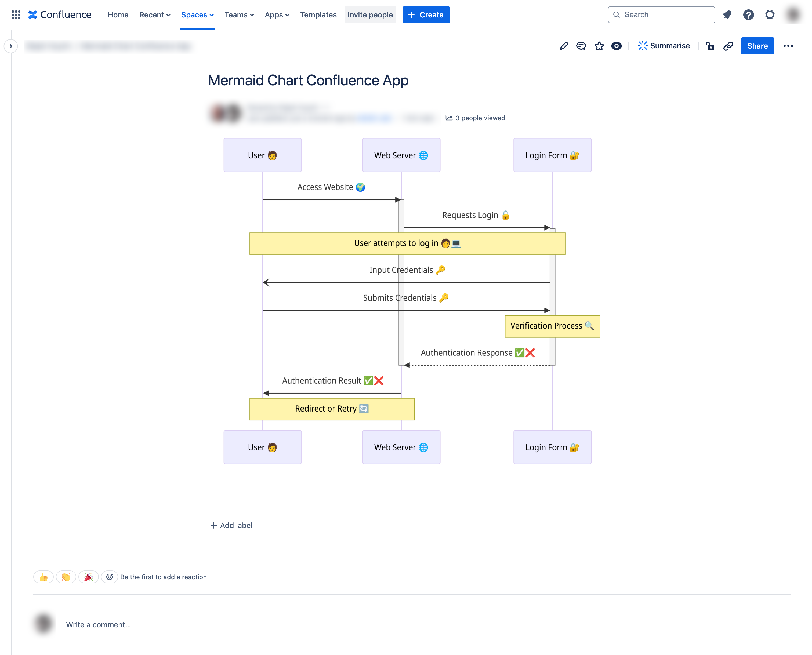The height and width of the screenshot is (655, 812).
Task: Open the settings gear
Action: (x=770, y=15)
